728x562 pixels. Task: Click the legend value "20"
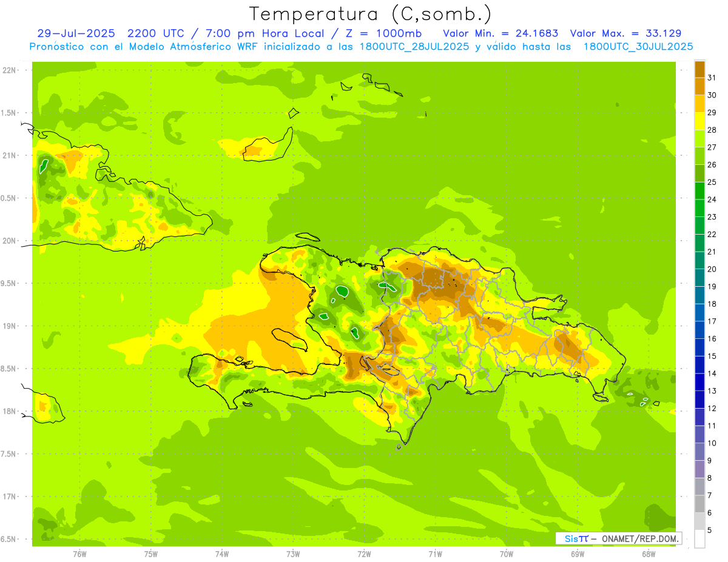(x=712, y=269)
